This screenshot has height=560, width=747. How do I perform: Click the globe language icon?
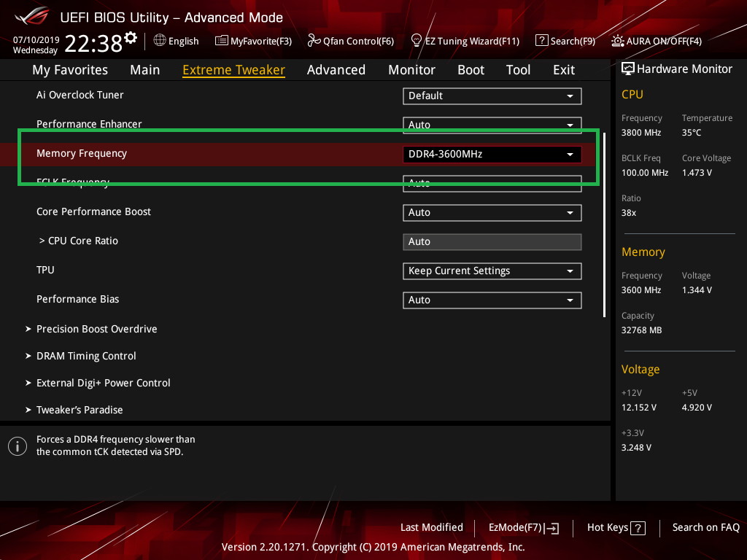click(160, 41)
